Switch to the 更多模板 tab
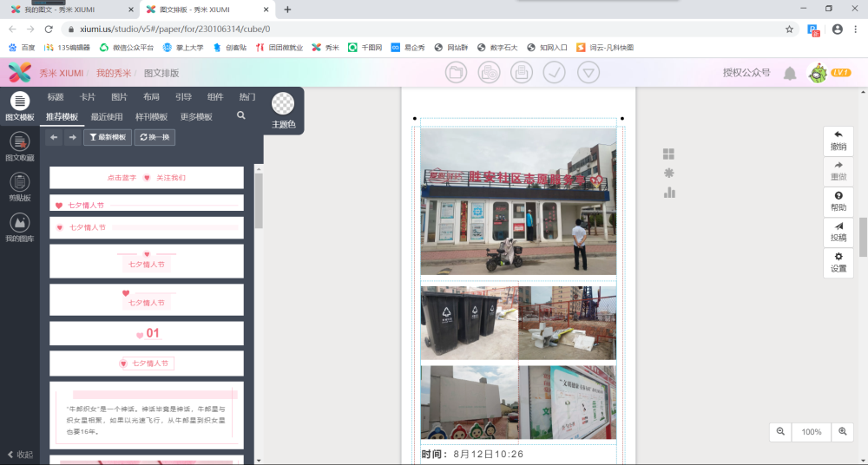Image resolution: width=868 pixels, height=465 pixels. click(196, 117)
